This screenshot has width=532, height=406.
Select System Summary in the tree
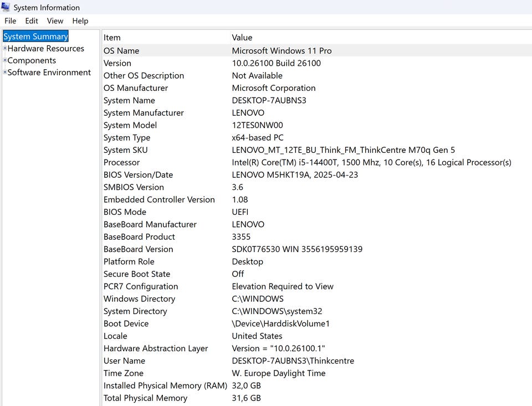pyautogui.click(x=35, y=37)
